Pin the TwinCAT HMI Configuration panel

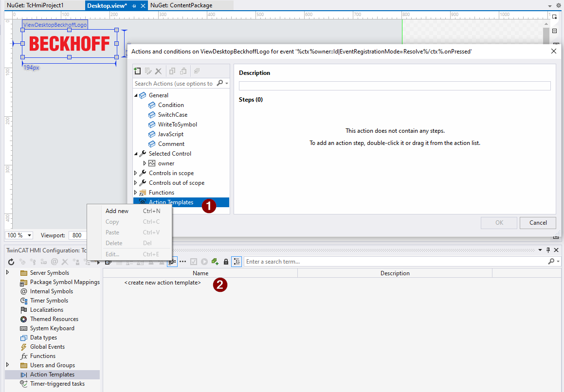click(x=547, y=250)
